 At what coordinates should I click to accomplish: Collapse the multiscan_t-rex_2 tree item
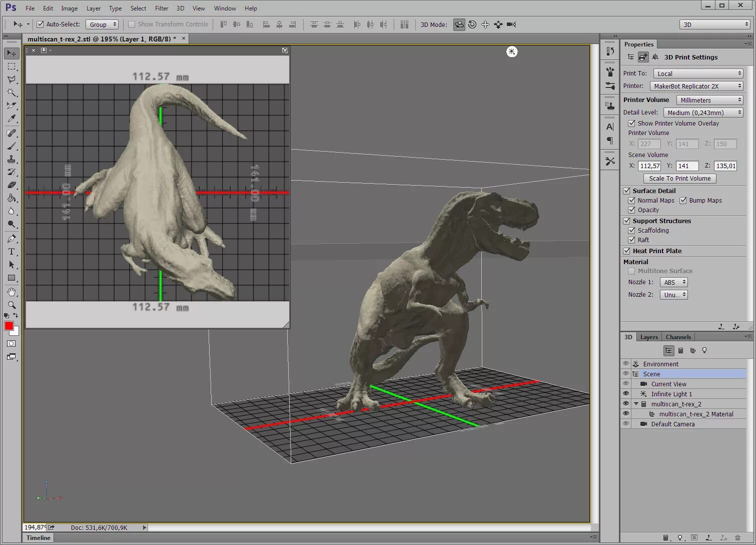point(636,404)
